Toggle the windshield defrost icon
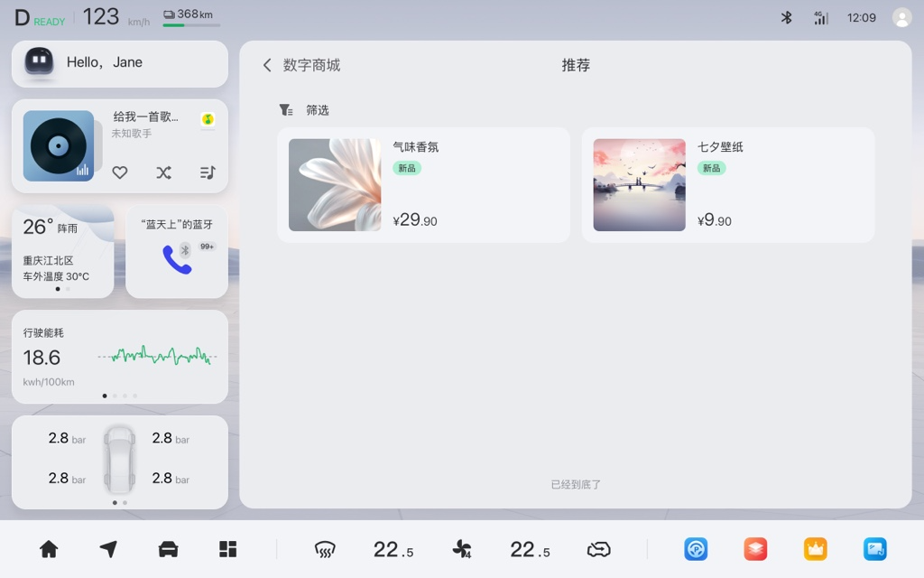The image size is (924, 578). 325,550
